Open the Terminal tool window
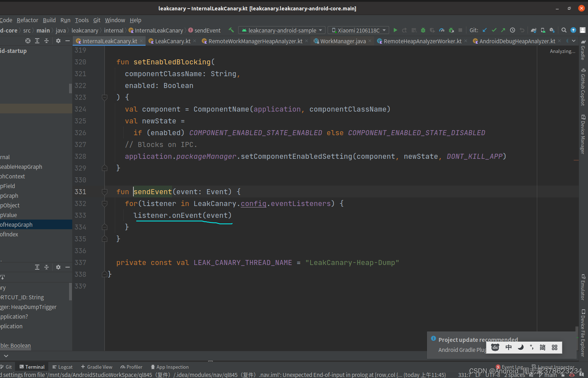The image size is (588, 378). click(32, 367)
